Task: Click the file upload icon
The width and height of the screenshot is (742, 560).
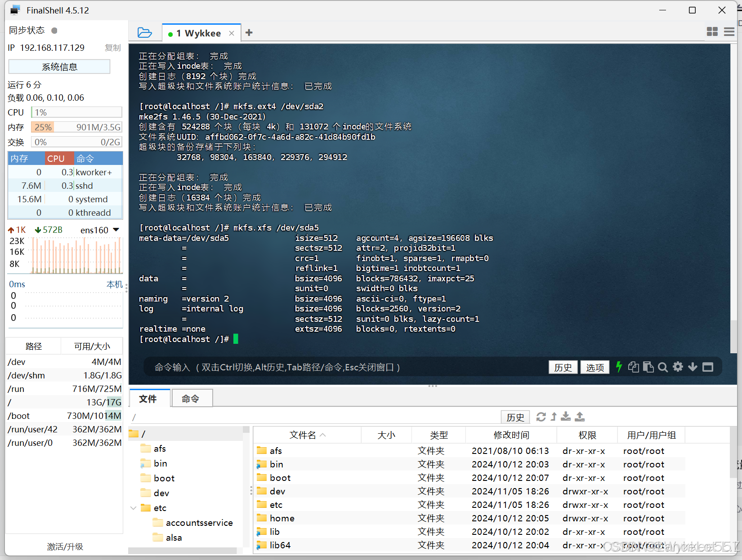Action: [x=580, y=417]
